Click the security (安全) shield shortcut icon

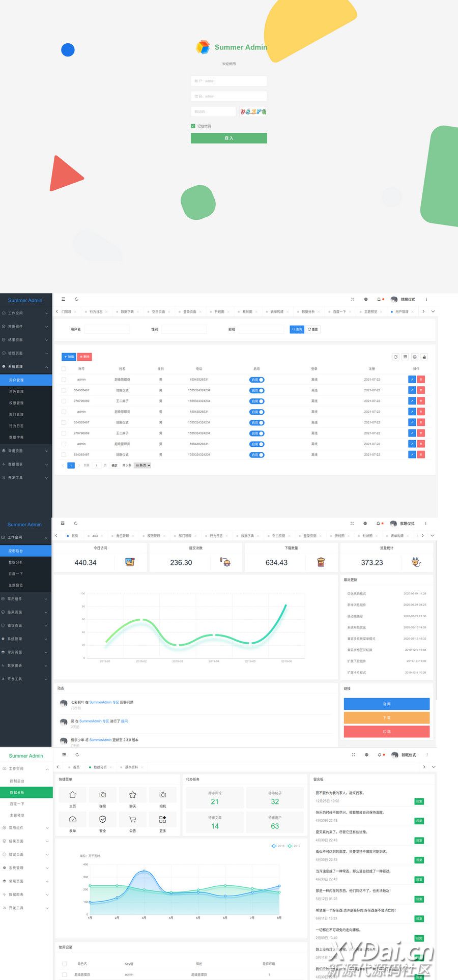pos(102,819)
